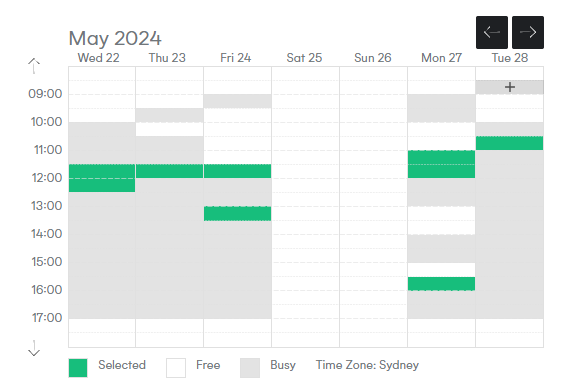The height and width of the screenshot is (387, 570).
Task: Click the Time Zone: Sydney label
Action: [367, 365]
